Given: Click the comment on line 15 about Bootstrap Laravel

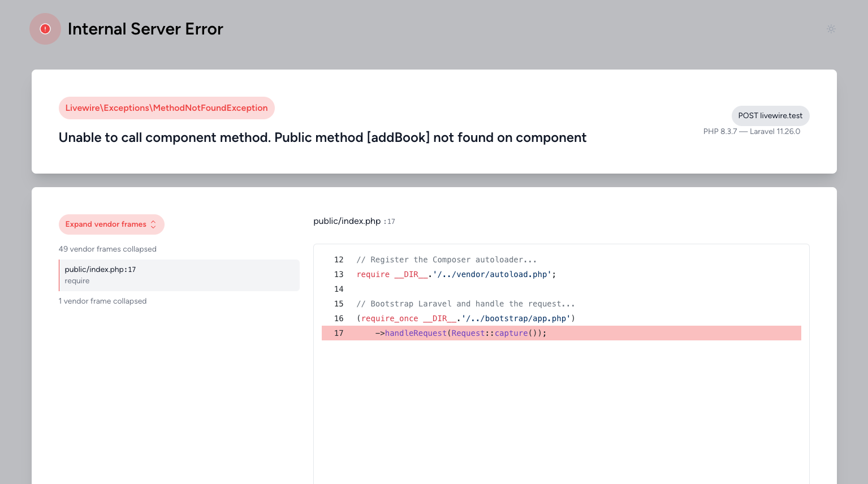Looking at the screenshot, I should 465,304.
